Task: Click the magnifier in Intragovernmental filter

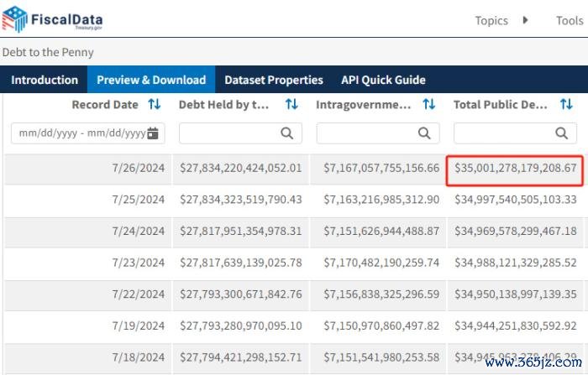Action: pos(425,133)
